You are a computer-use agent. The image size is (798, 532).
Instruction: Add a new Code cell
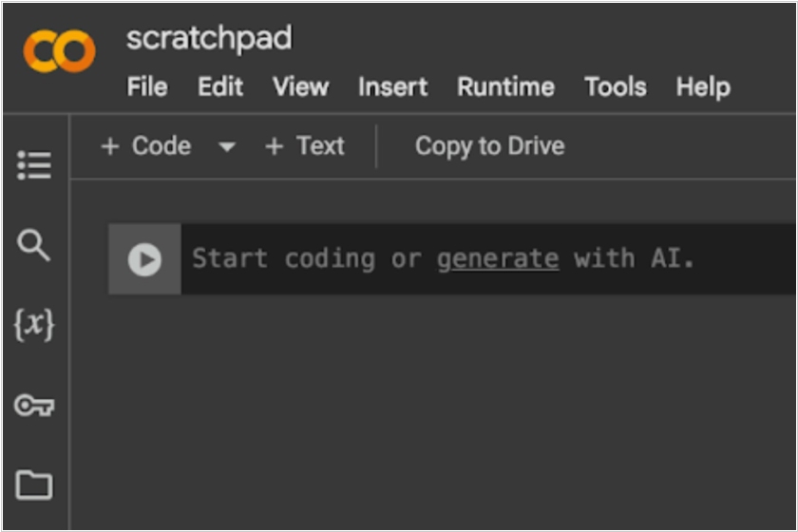tap(146, 146)
